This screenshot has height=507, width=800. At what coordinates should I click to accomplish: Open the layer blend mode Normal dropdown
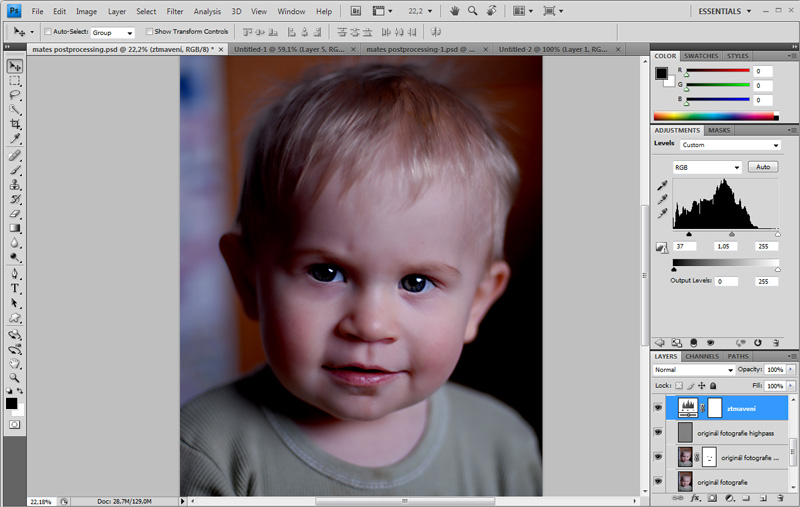point(694,370)
